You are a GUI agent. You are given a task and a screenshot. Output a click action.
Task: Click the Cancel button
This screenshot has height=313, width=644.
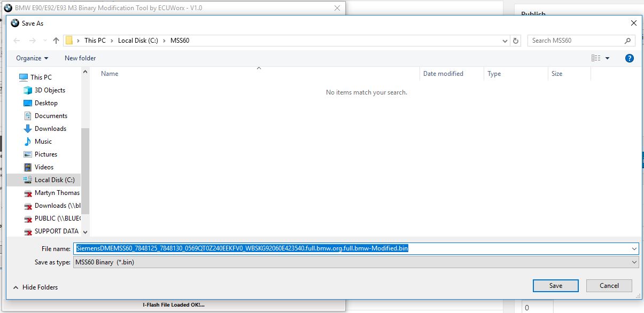tap(609, 286)
